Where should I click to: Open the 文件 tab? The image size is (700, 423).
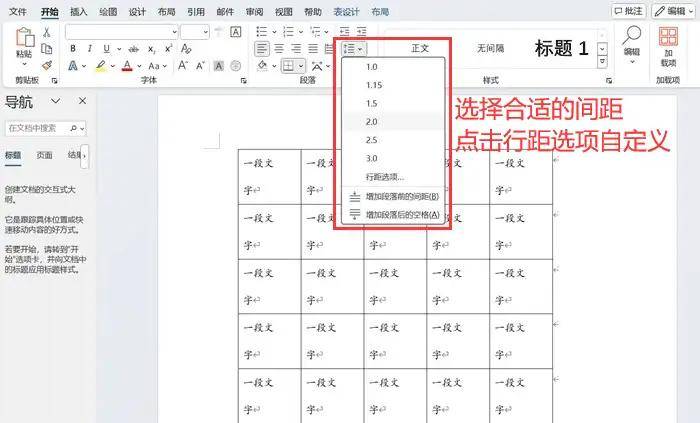[17, 12]
